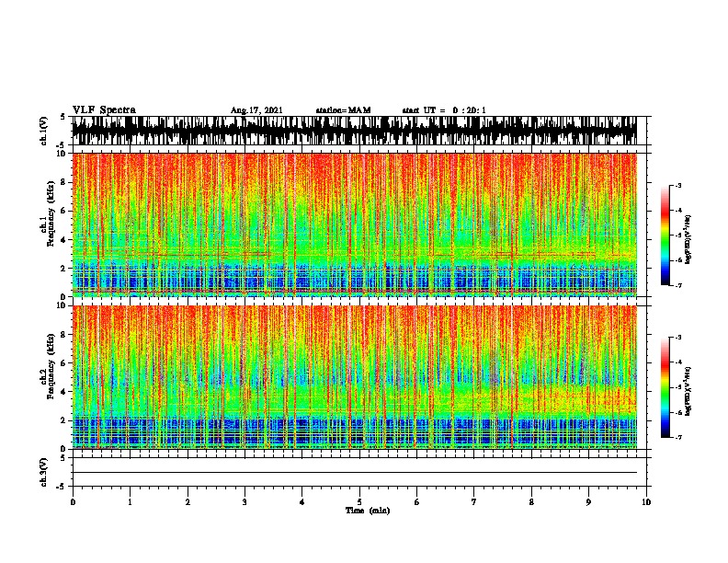728x563 pixels.
Task: Click time axis tick label "4"
Action: point(302,502)
